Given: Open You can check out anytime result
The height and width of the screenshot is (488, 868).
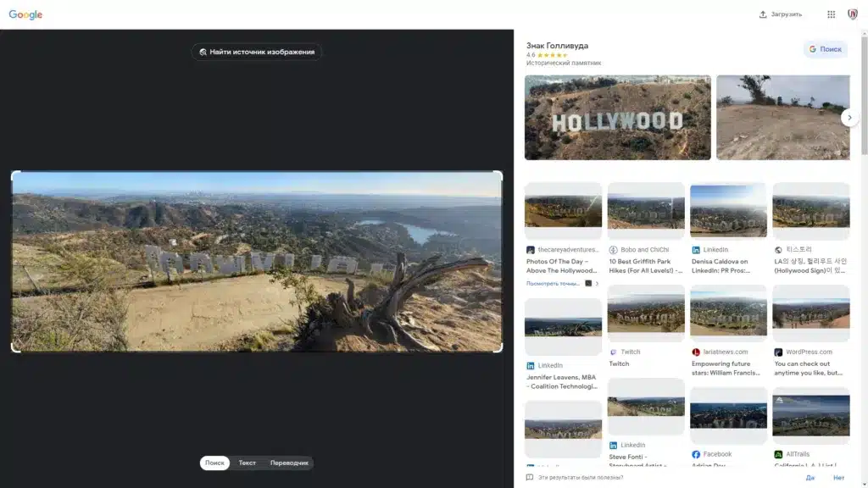Looking at the screenshot, I should click(x=808, y=369).
